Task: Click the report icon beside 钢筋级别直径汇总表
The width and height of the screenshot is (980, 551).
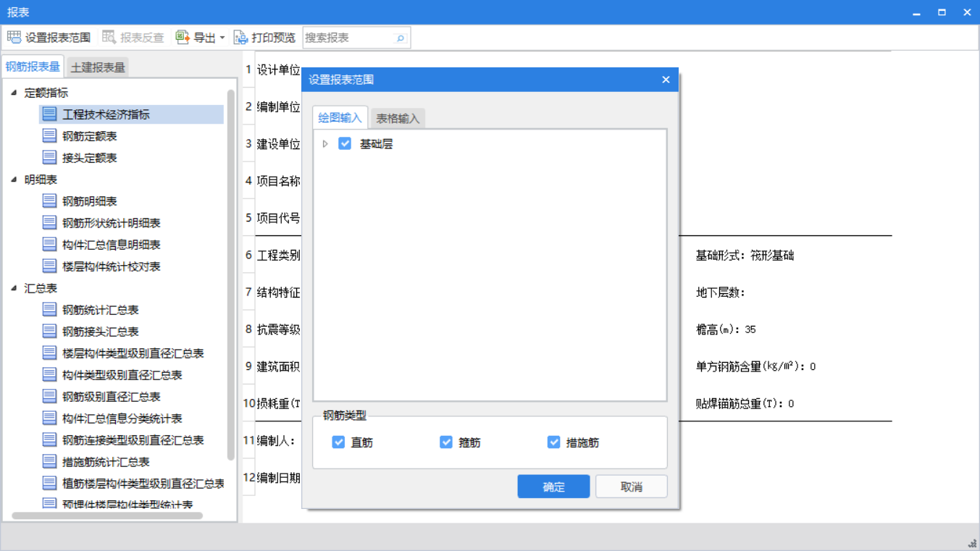Action: click(49, 396)
